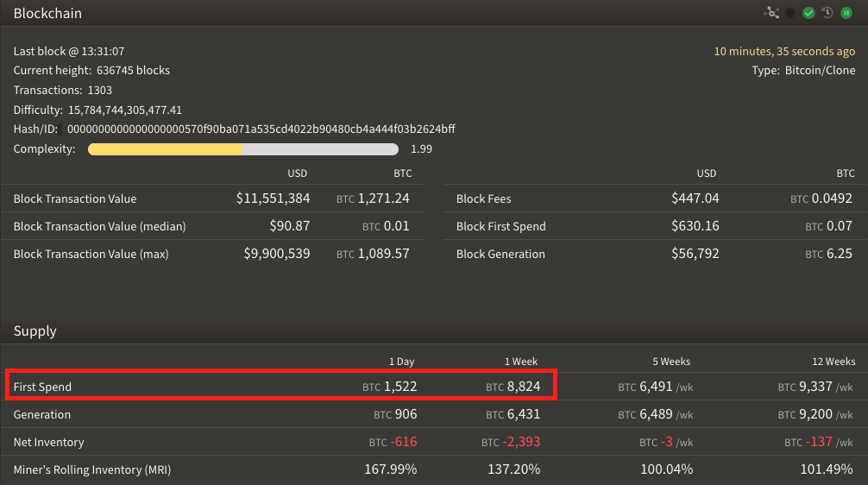Click the Supply section heading
This screenshot has height=485, width=868.
coord(35,331)
